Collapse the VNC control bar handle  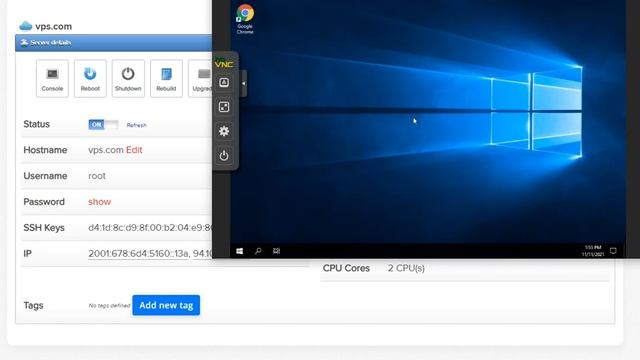pyautogui.click(x=244, y=83)
